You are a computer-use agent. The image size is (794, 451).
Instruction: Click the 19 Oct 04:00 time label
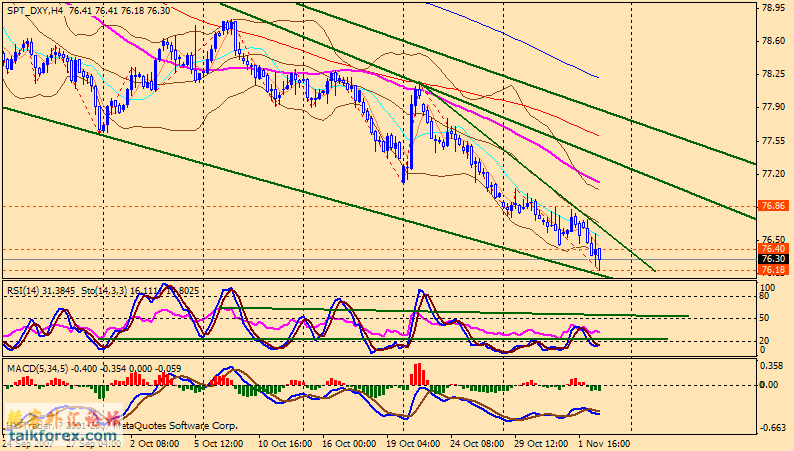(x=413, y=443)
